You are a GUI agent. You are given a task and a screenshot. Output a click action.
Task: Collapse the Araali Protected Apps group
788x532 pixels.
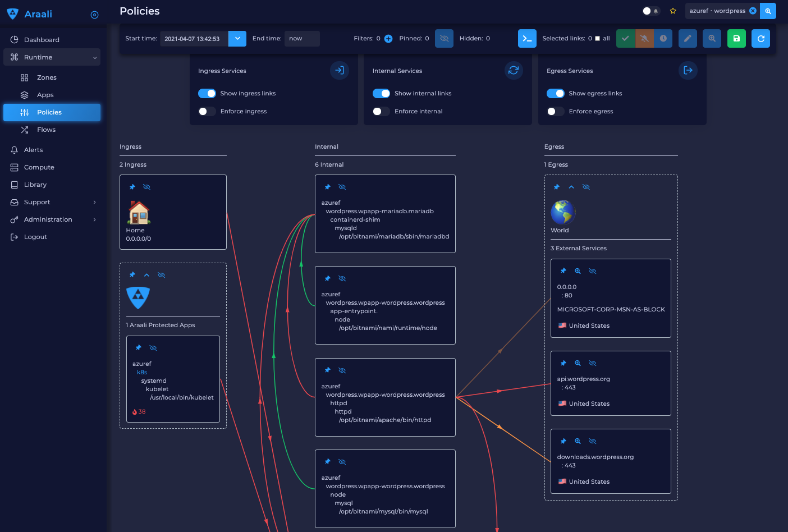tap(146, 275)
